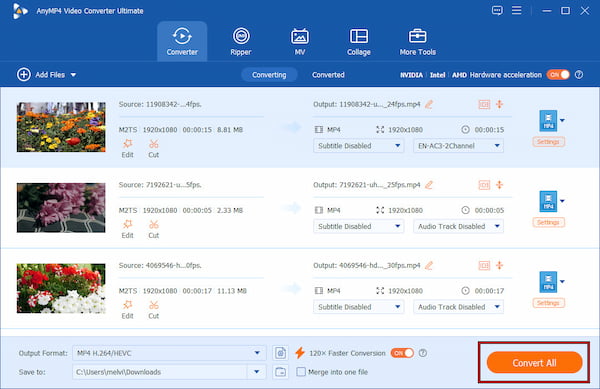The image size is (600, 389).
Task: Cut the 7192621 source video
Action: click(x=153, y=229)
